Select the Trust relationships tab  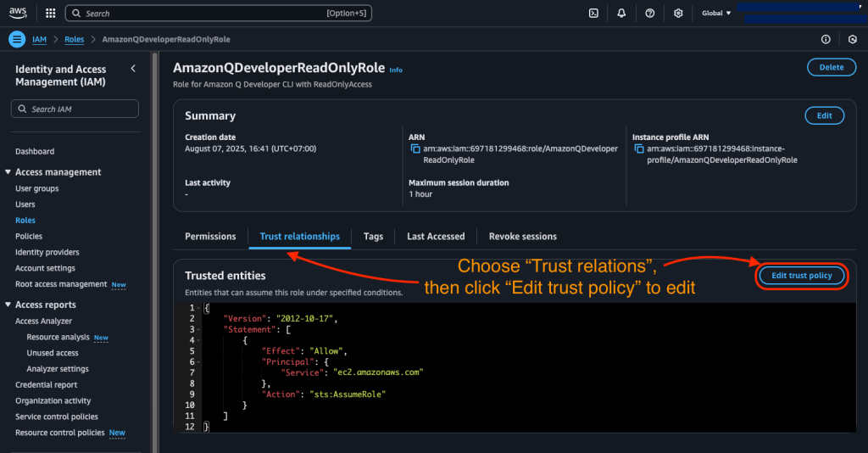pyautogui.click(x=300, y=237)
